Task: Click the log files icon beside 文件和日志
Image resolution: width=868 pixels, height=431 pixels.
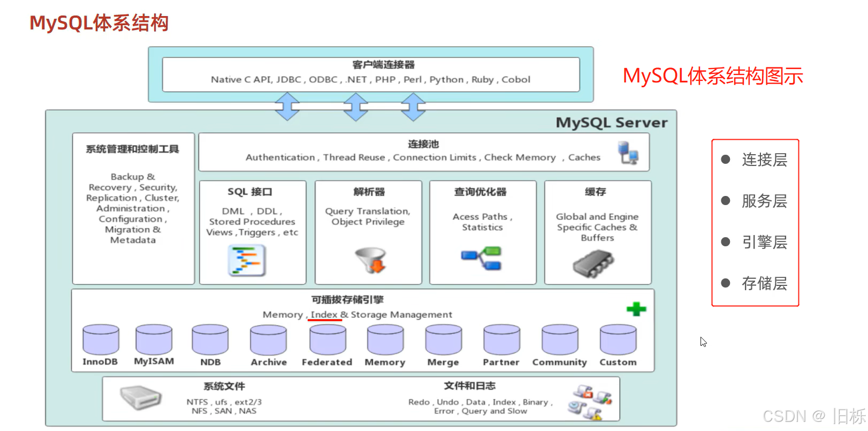Action: pos(590,402)
